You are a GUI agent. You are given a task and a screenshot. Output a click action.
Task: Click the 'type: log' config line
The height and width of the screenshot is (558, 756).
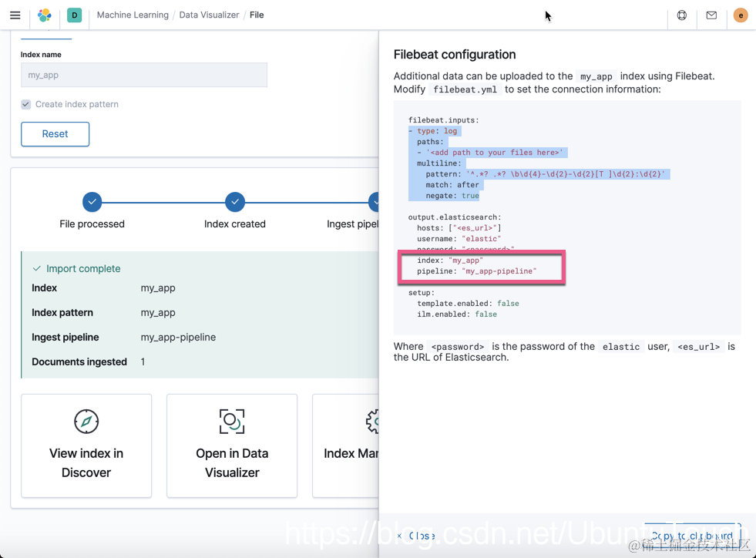click(x=432, y=131)
